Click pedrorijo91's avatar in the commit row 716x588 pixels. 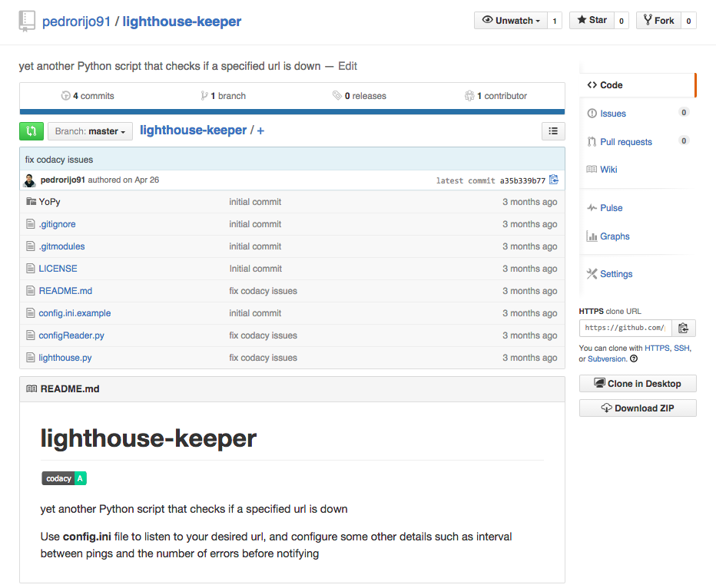click(x=30, y=180)
